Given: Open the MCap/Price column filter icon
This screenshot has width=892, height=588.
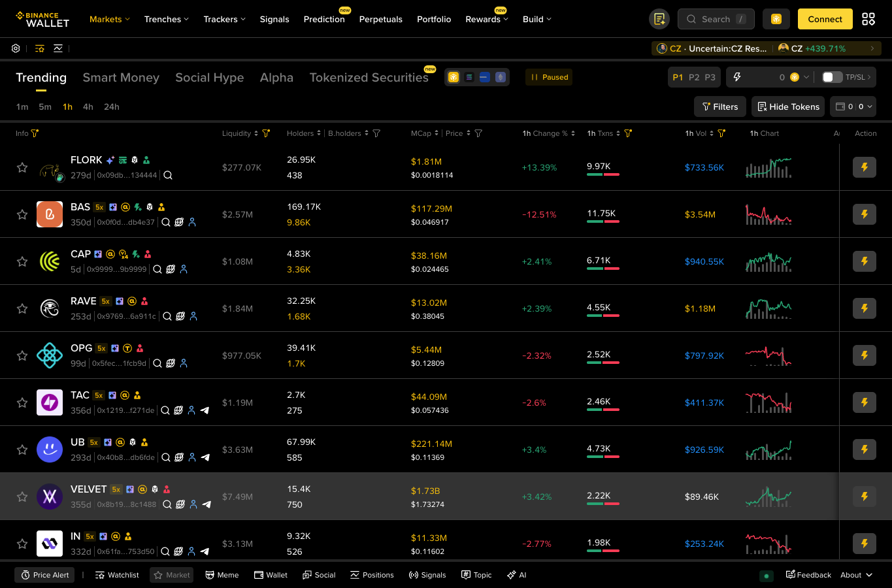Looking at the screenshot, I should [478, 133].
